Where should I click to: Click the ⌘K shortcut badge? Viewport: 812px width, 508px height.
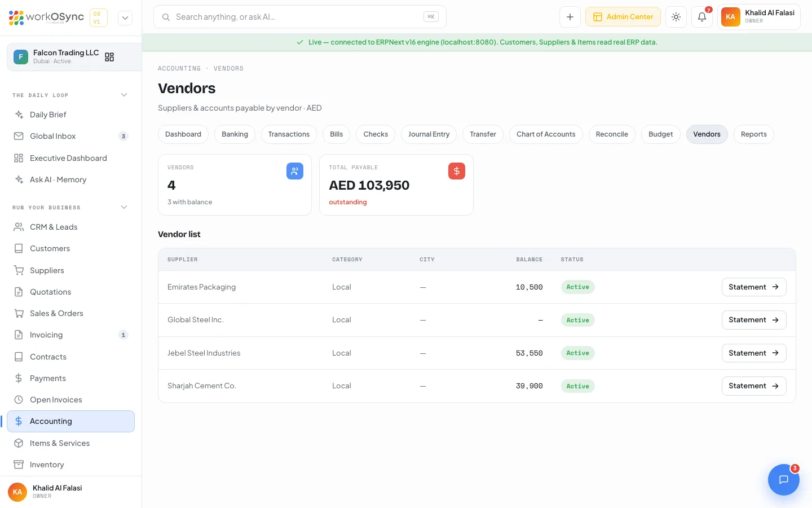431,17
